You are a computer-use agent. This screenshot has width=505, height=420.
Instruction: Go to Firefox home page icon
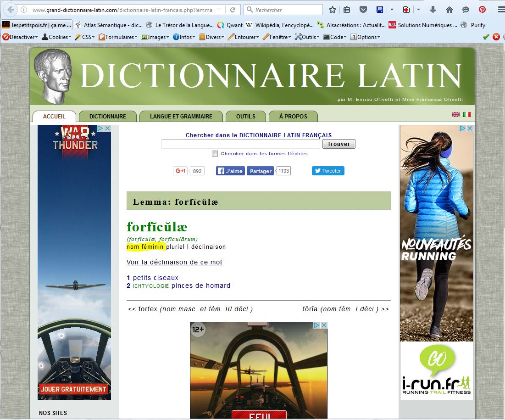(x=449, y=10)
